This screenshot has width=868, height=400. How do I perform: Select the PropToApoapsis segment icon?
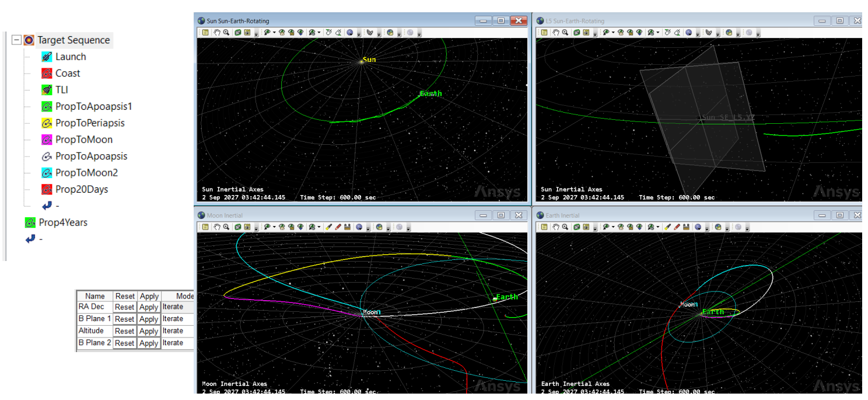click(47, 156)
